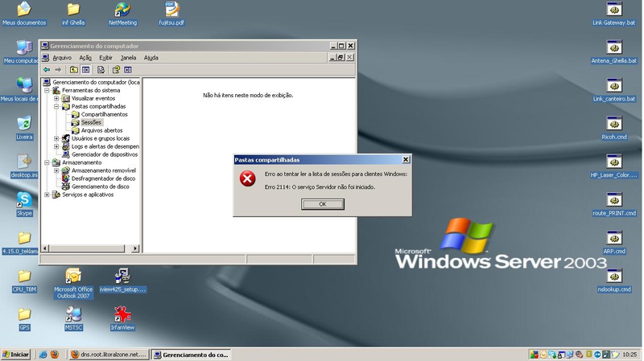Select Gerenciador de dispositivos in the tree
Image resolution: width=644 pixels, height=361 pixels.
pos(105,154)
